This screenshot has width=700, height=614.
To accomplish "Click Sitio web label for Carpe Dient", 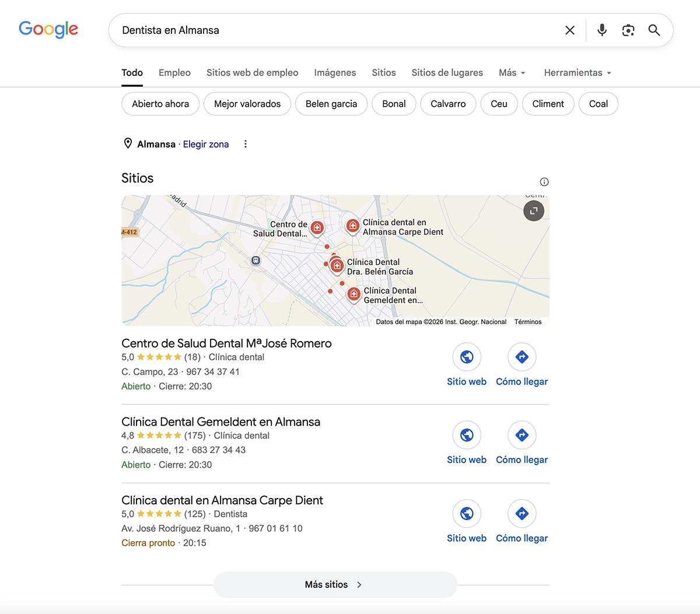I will [467, 538].
